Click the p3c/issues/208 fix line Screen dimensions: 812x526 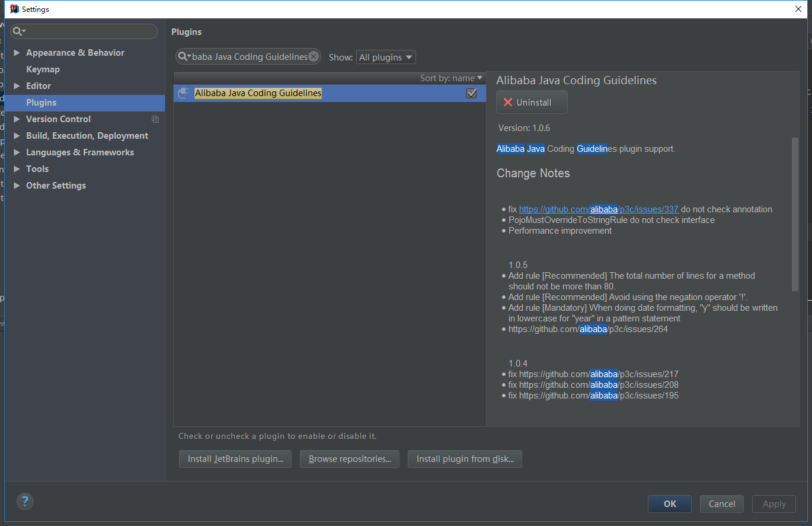[x=593, y=385]
